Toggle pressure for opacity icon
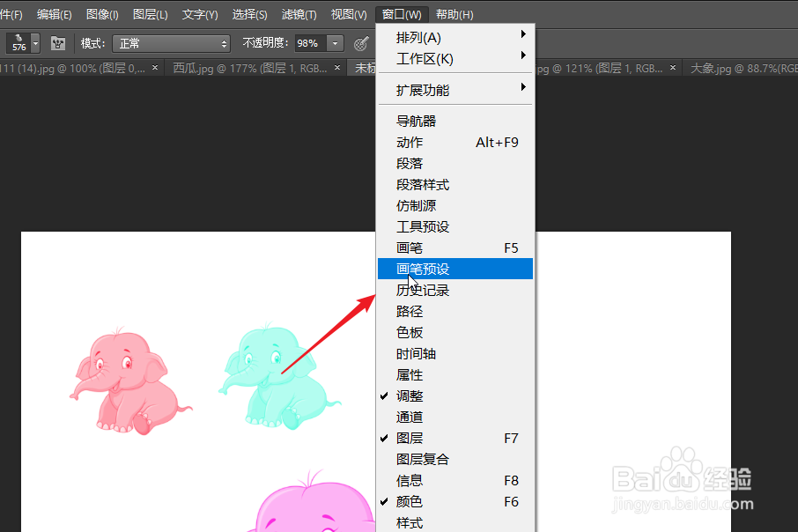This screenshot has height=532, width=798. (361, 44)
